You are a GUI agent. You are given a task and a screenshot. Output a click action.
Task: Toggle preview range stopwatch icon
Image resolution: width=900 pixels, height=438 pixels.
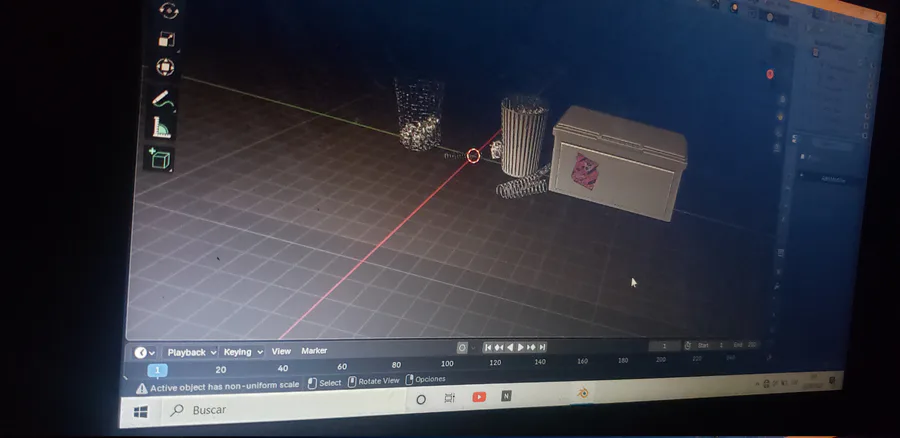(688, 346)
